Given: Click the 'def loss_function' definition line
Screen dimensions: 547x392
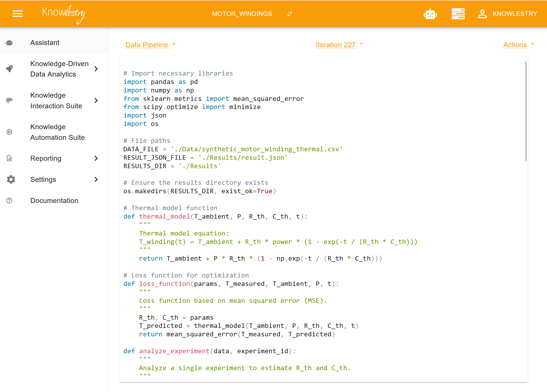Looking at the screenshot, I should point(231,284).
